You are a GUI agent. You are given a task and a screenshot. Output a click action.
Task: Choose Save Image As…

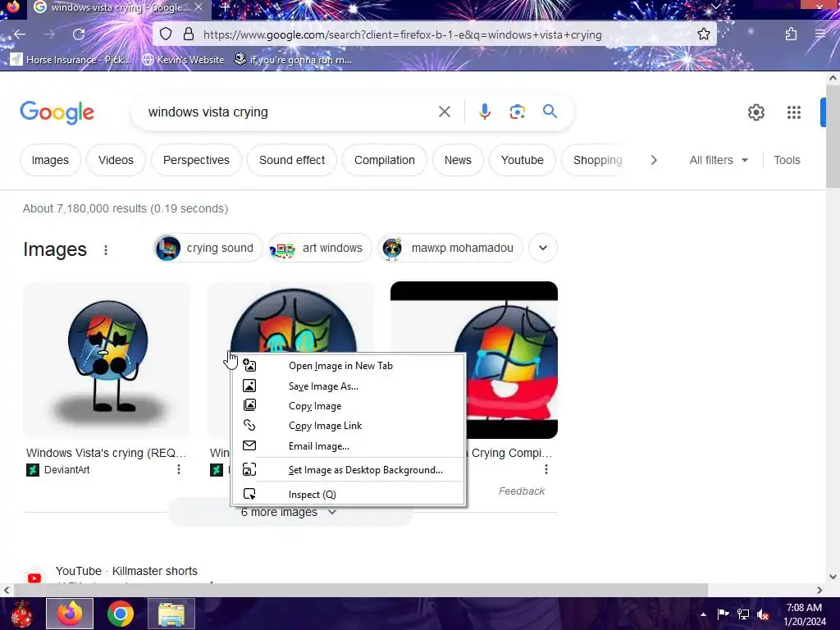348,386
